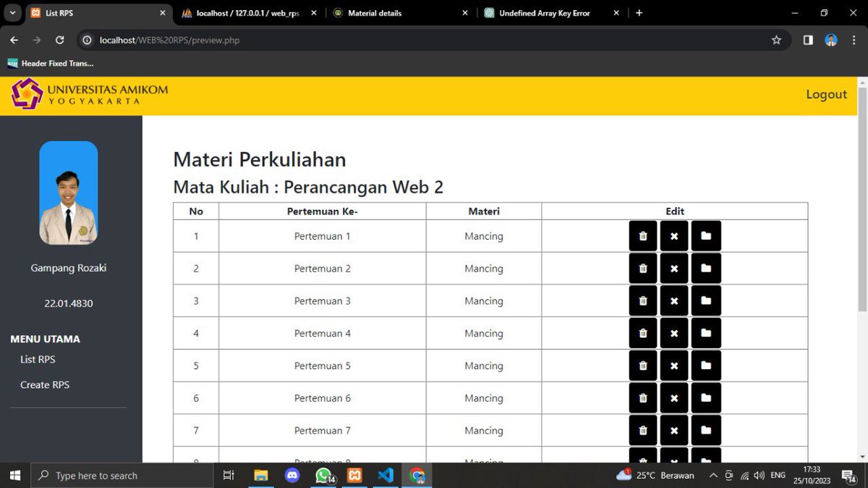Image resolution: width=868 pixels, height=488 pixels.
Task: Click student number 22.01.4830
Action: pos(69,303)
